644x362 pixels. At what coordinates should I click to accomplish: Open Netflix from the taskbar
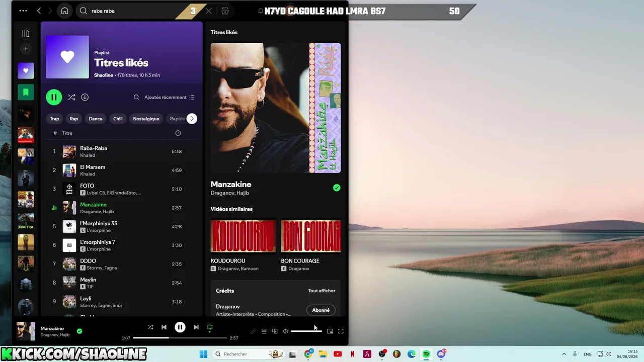click(353, 354)
